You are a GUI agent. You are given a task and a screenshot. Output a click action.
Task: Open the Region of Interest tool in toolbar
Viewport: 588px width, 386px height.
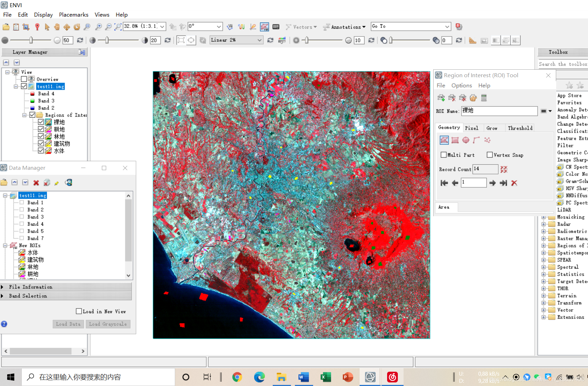[x=265, y=27]
